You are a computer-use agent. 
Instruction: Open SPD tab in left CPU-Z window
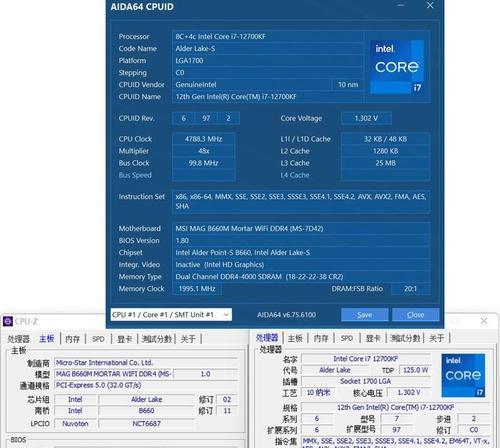coord(98,339)
